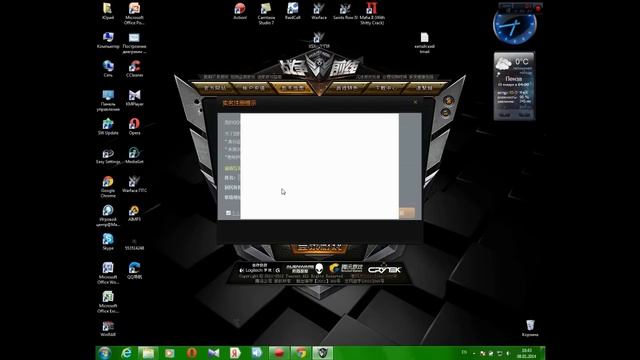Switch to Chrome on the taskbar
This screenshot has height=360, width=640.
pyautogui.click(x=301, y=353)
